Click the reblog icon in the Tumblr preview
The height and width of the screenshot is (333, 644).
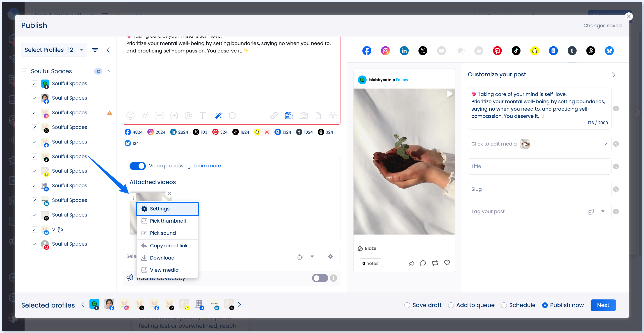tap(435, 263)
